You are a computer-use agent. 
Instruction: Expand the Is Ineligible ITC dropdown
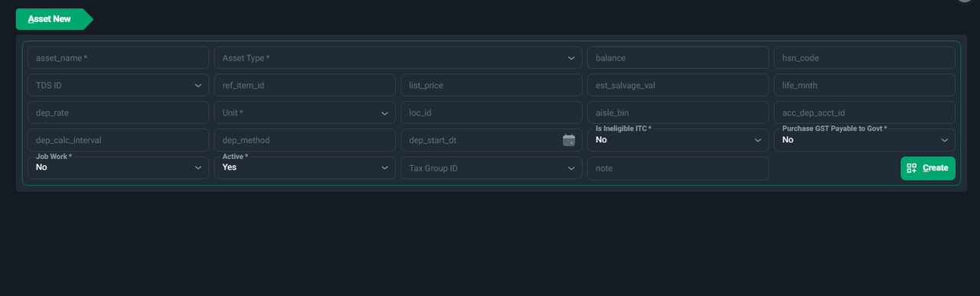point(678,140)
